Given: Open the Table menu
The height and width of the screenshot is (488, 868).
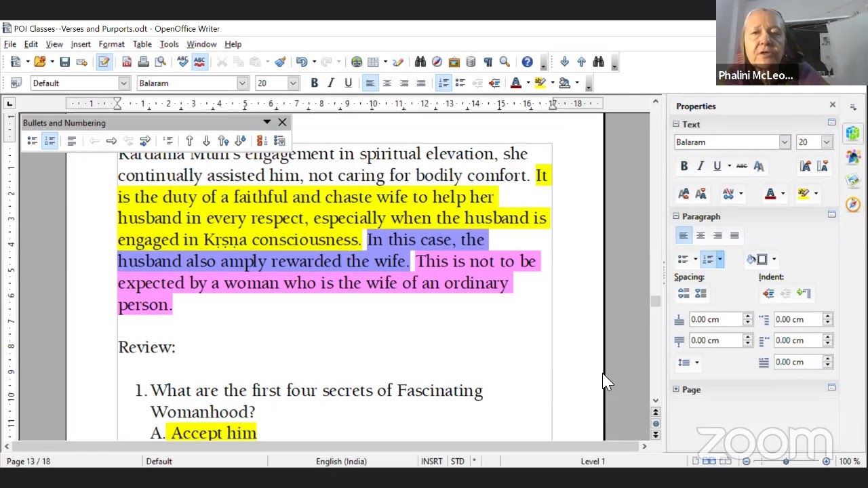Looking at the screenshot, I should [x=142, y=44].
